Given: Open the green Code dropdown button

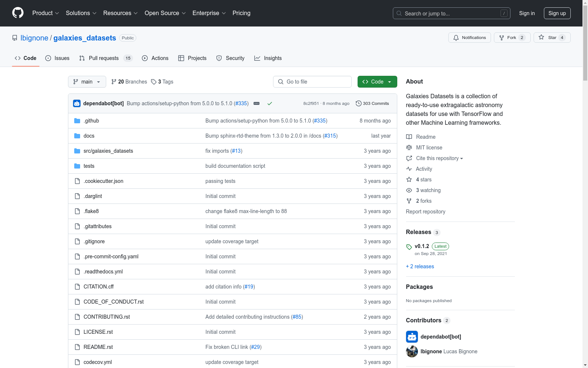Looking at the screenshot, I should coord(377,82).
